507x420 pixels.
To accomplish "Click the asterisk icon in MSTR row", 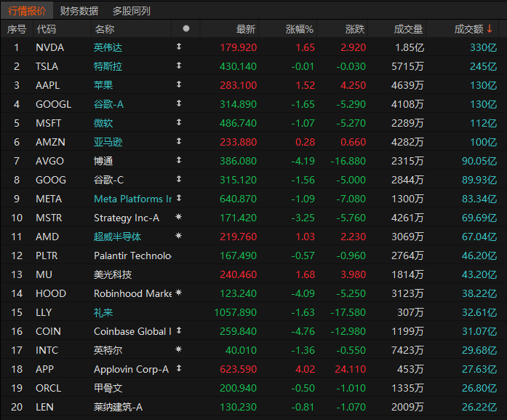I will pyautogui.click(x=179, y=218).
